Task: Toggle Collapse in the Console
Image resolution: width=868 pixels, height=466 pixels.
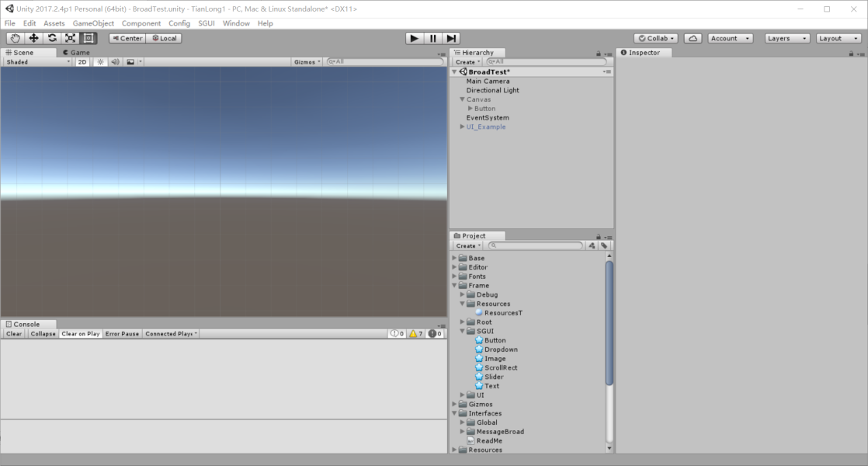Action: (43, 334)
